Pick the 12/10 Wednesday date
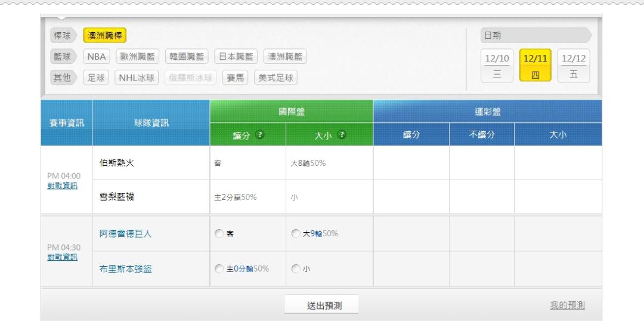Image resolution: width=644 pixels, height=330 pixels. (x=497, y=66)
